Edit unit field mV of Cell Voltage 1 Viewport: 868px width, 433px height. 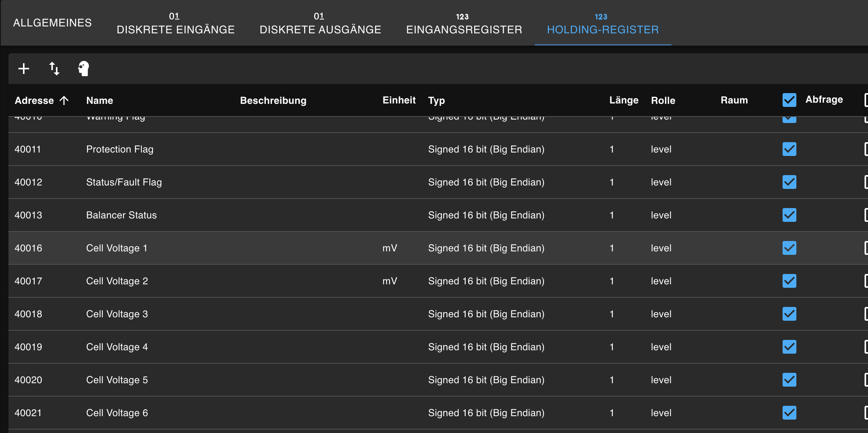pos(390,248)
